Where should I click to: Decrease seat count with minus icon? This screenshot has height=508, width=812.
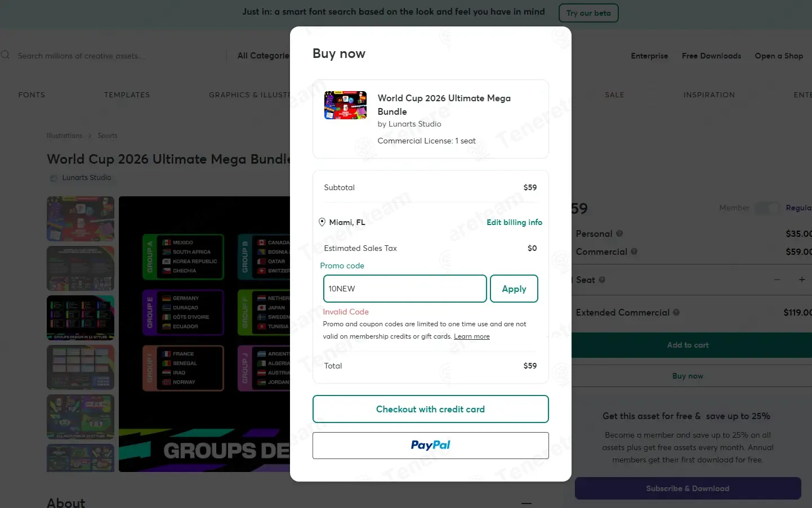pos(777,280)
